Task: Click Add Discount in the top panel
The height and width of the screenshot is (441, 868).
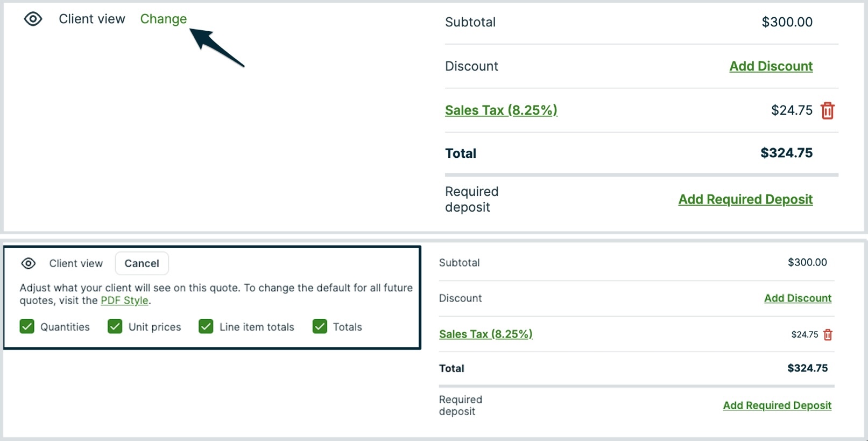Action: 771,66
